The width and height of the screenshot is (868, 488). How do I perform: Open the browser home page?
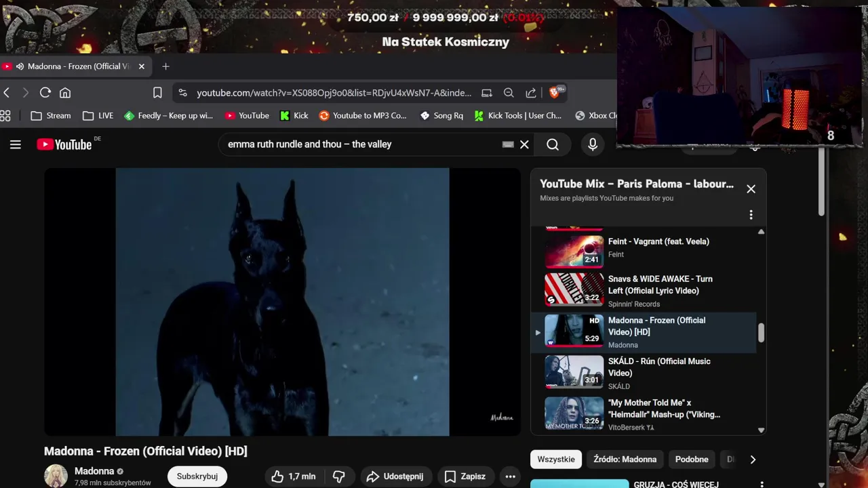pyautogui.click(x=65, y=93)
